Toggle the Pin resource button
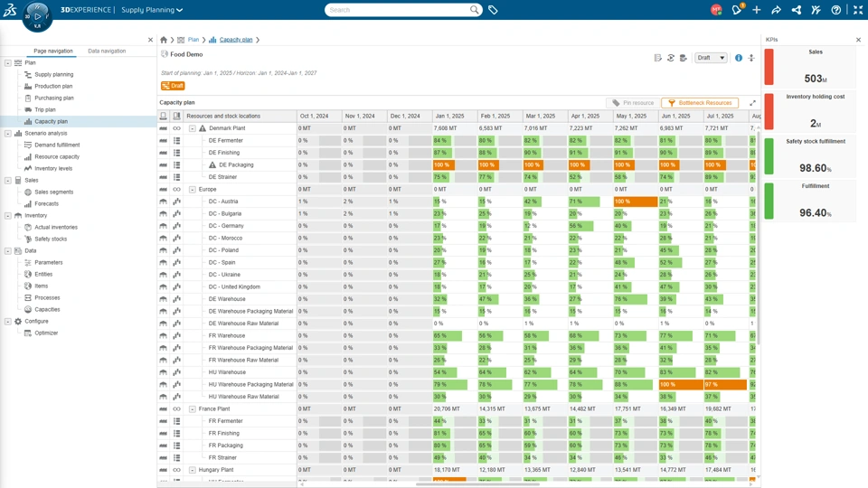The height and width of the screenshot is (488, 868). (x=633, y=103)
